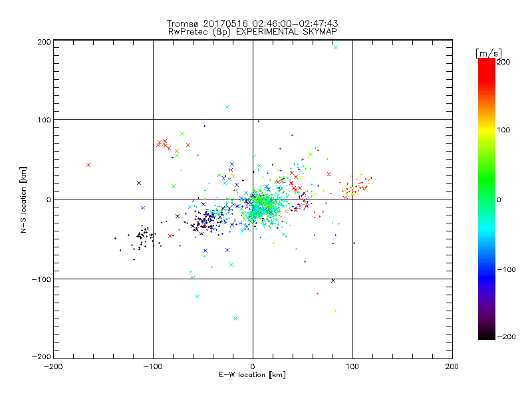Click the x-axis tick label '0'
Screen dimensions: 532x399
point(253,366)
